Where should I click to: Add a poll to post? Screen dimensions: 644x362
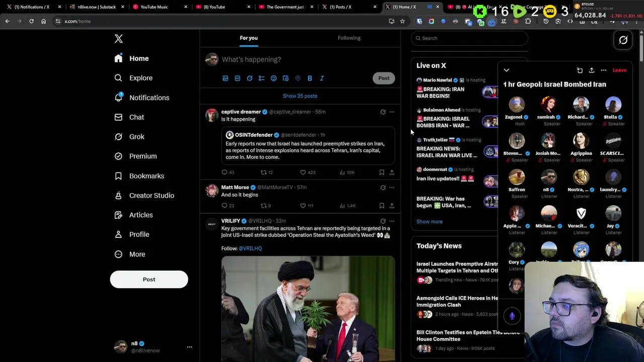[x=262, y=78]
